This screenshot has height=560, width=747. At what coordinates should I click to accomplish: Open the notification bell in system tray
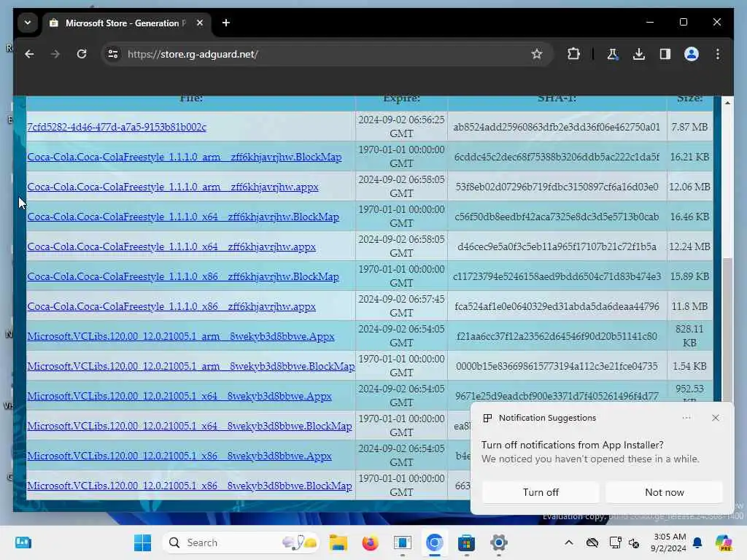tap(697, 542)
